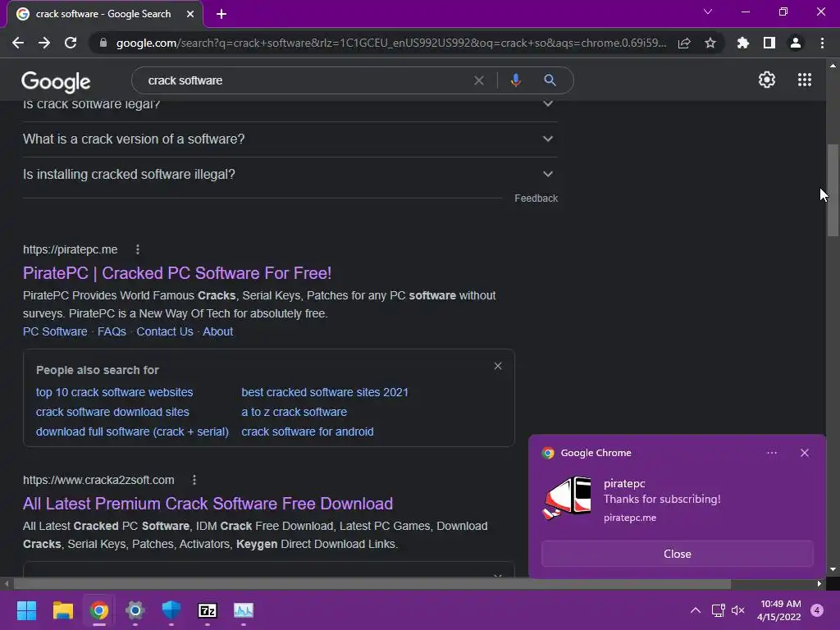Click the vertical page scrollbar thumb
This screenshot has width=840, height=630.
[x=833, y=190]
